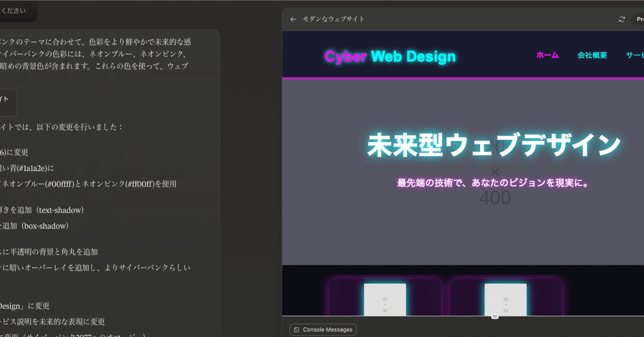Select the first 90×90 service card image
The width and height of the screenshot is (644, 337).
coord(385,300)
